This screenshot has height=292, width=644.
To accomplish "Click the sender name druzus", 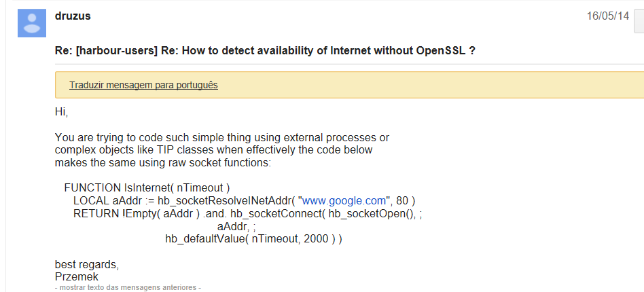I will tap(73, 16).
